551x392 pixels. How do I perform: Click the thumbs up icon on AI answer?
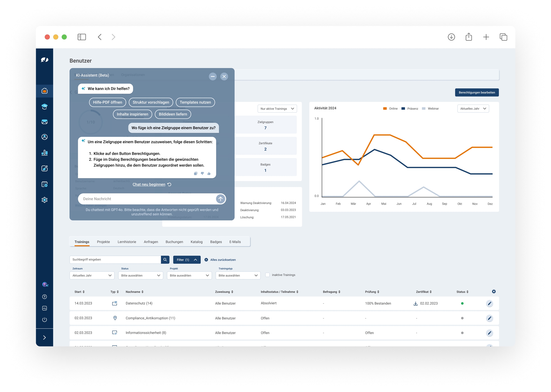click(209, 174)
